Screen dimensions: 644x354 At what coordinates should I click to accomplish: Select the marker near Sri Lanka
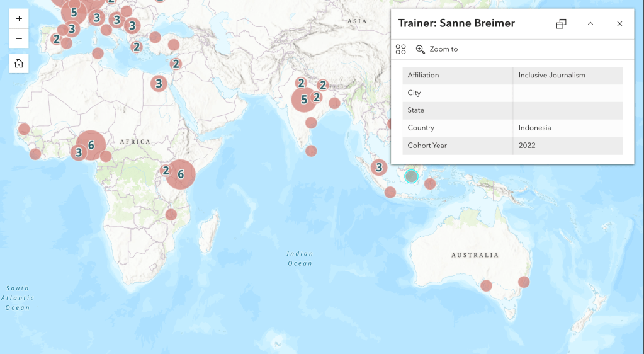(311, 151)
